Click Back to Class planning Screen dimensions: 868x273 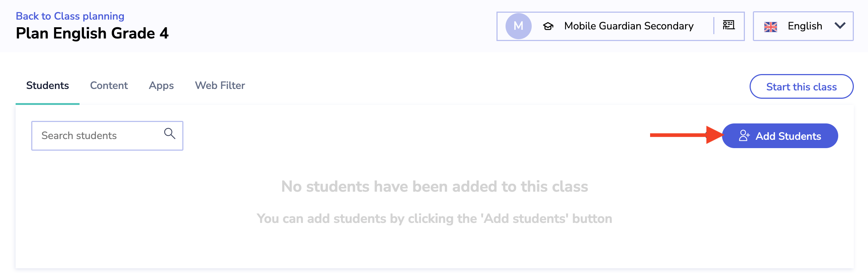69,16
